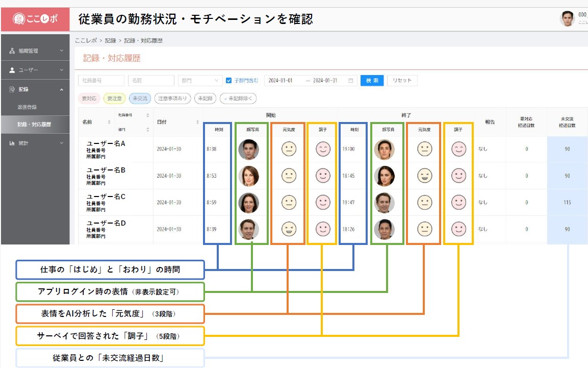Click ユーザー名B's end face photo
The image size is (588, 368).
(384, 176)
